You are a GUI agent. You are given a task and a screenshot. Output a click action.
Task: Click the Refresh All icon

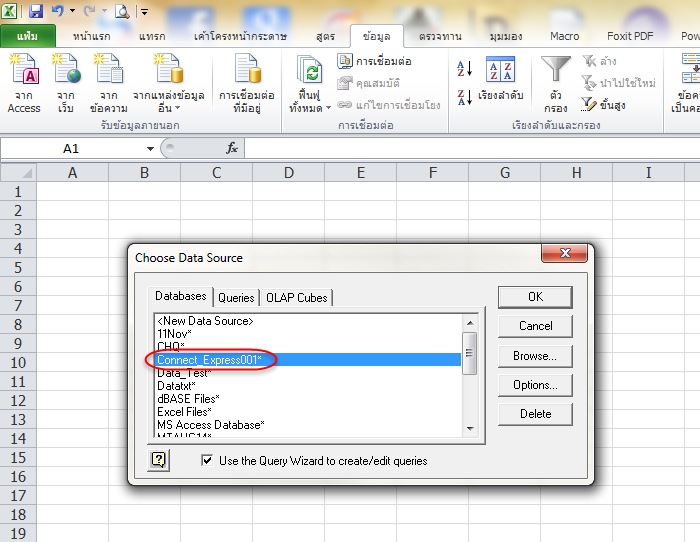pos(309,69)
